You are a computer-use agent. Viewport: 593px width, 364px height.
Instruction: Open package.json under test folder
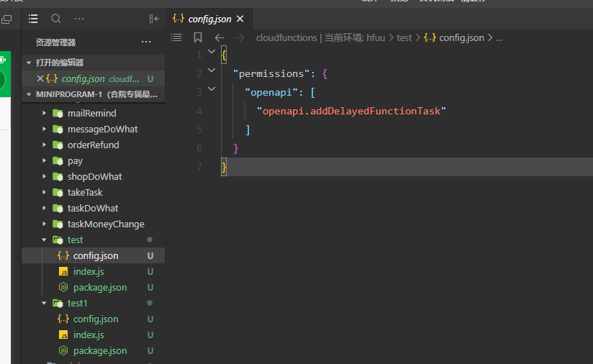click(94, 287)
